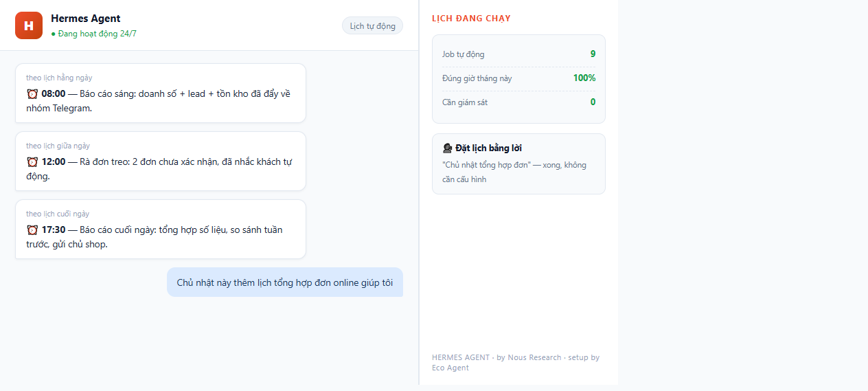Click the Đúng giờ tháng này label
Viewport: 868px width, 391px height.
click(477, 78)
